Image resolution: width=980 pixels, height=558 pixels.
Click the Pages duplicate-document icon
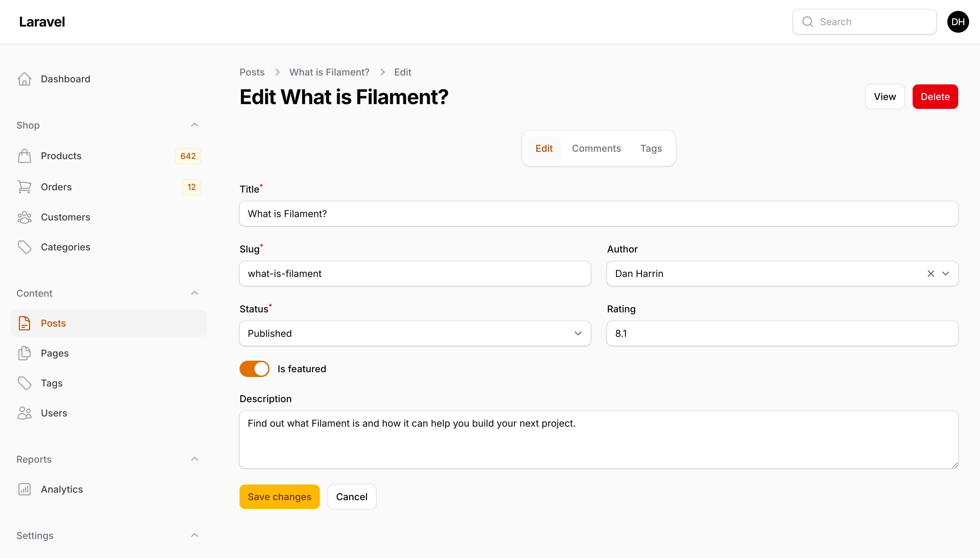tap(24, 353)
